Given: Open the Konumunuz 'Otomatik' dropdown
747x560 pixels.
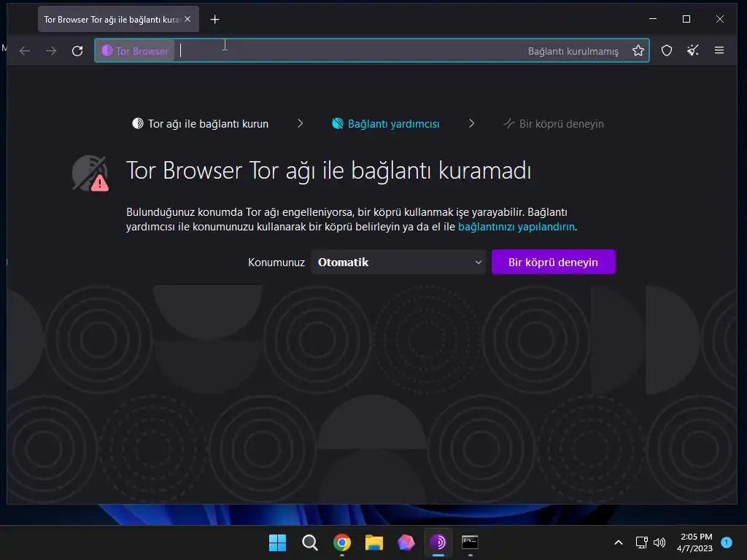Looking at the screenshot, I should 398,262.
